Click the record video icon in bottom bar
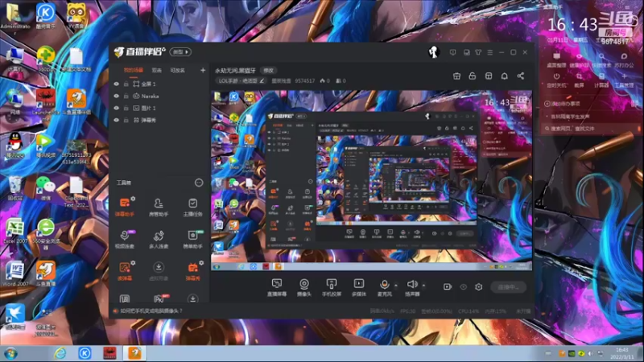644x362 pixels. [x=448, y=287]
